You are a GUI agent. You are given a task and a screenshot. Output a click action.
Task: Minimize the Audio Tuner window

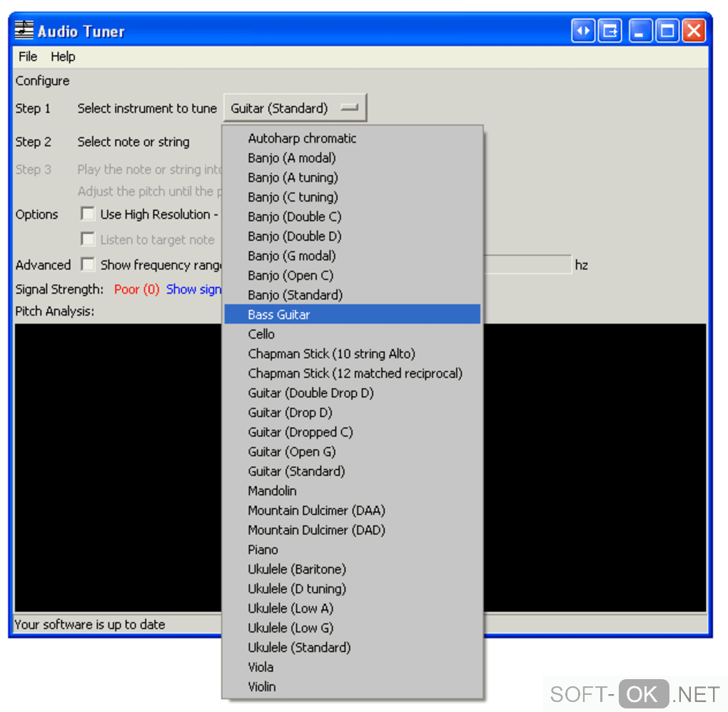pos(641,31)
